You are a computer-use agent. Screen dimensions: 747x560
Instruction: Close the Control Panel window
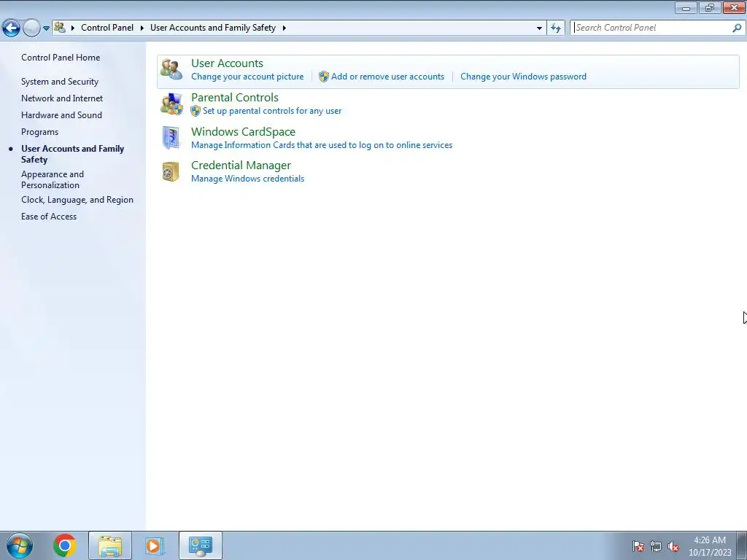point(734,7)
